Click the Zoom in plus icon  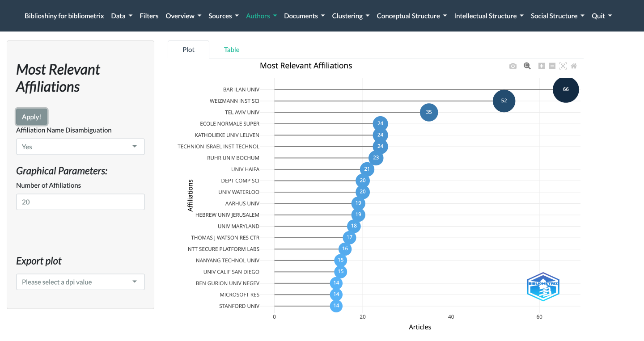pos(542,66)
